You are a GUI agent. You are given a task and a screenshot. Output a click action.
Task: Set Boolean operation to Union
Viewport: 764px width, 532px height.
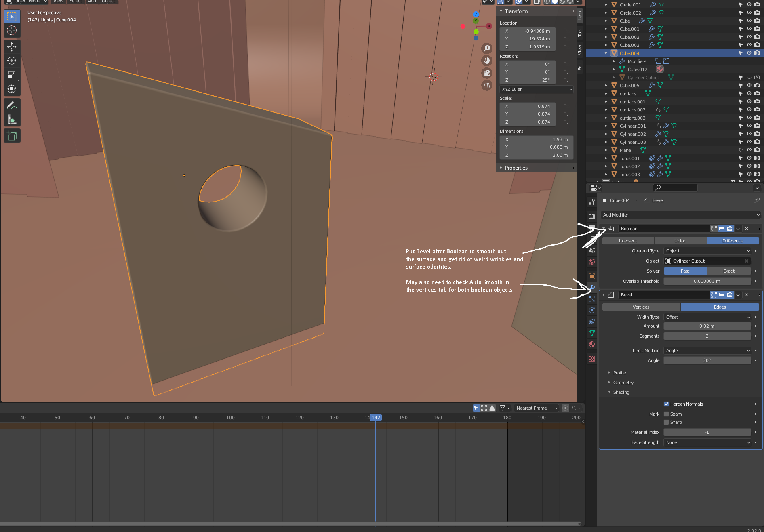[x=680, y=241]
